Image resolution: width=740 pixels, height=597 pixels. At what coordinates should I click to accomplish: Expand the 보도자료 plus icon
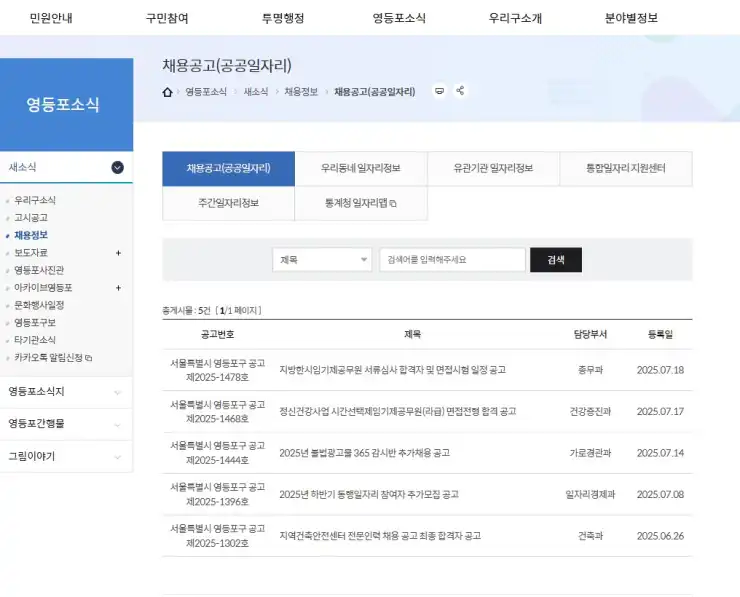click(118, 253)
